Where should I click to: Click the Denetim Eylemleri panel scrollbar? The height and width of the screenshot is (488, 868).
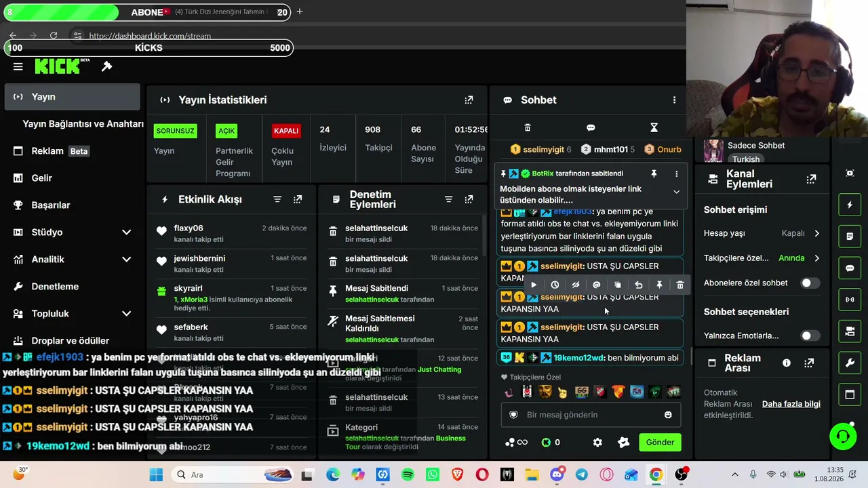[x=484, y=234]
